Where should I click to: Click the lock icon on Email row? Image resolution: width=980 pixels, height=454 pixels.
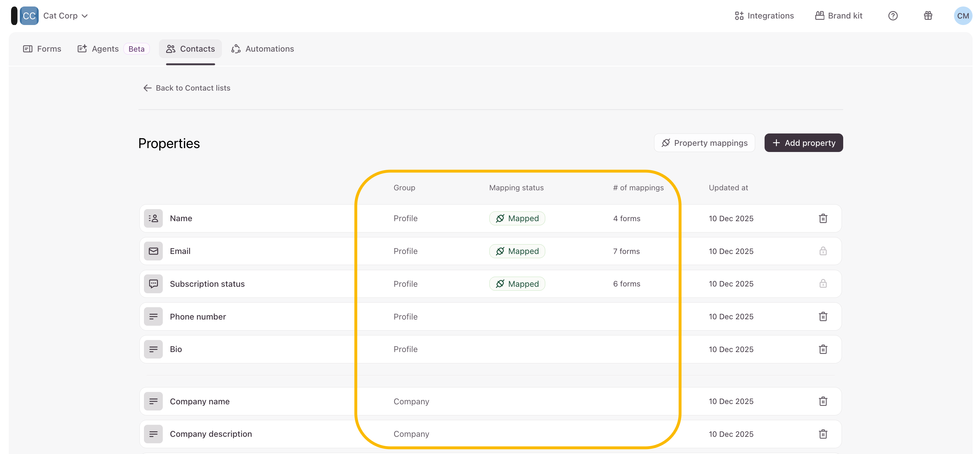click(822, 251)
